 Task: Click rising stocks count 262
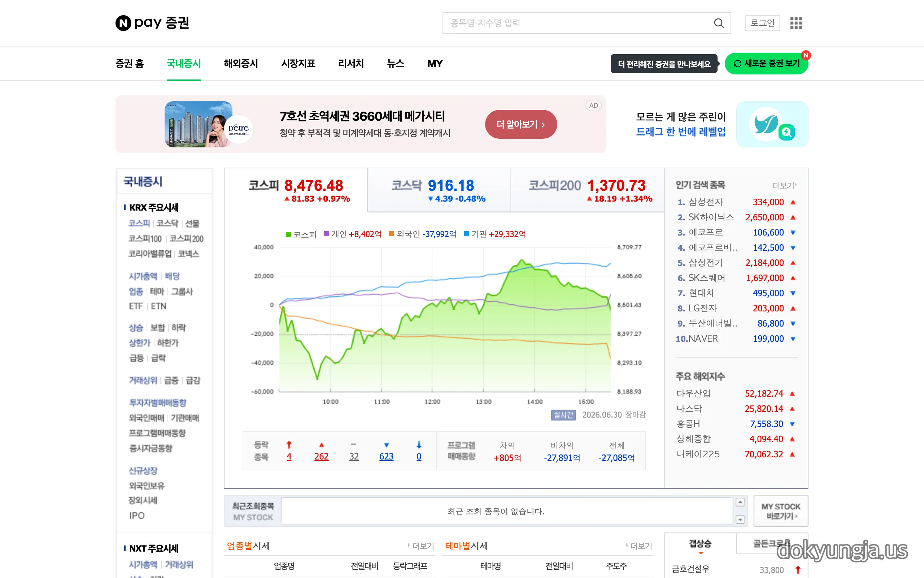tap(322, 457)
